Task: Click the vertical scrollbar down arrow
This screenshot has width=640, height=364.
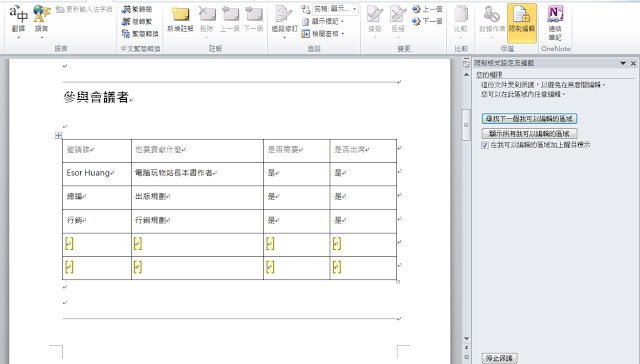Action: point(466,338)
